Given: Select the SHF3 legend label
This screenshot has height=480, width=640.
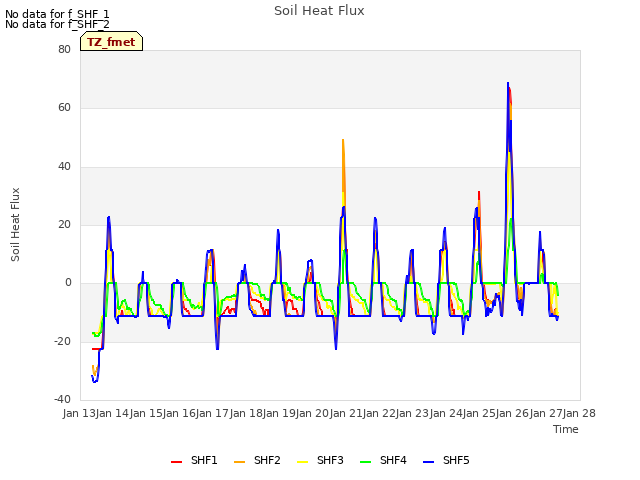Looking at the screenshot, I should tap(330, 460).
